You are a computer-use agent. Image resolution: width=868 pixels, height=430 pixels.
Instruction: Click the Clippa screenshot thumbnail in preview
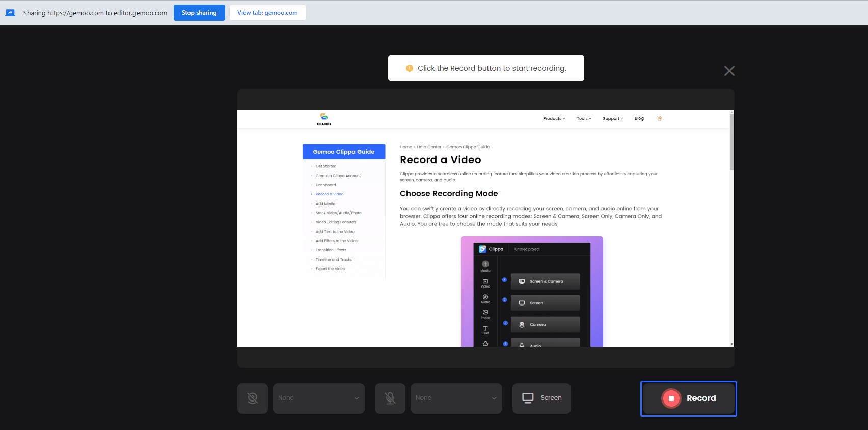coord(532,291)
